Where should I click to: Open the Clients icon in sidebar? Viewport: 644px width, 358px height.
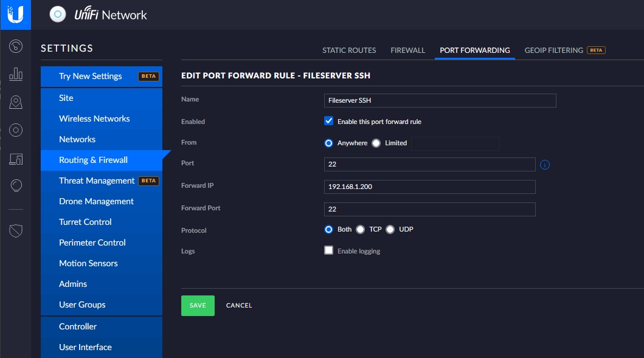point(16,159)
